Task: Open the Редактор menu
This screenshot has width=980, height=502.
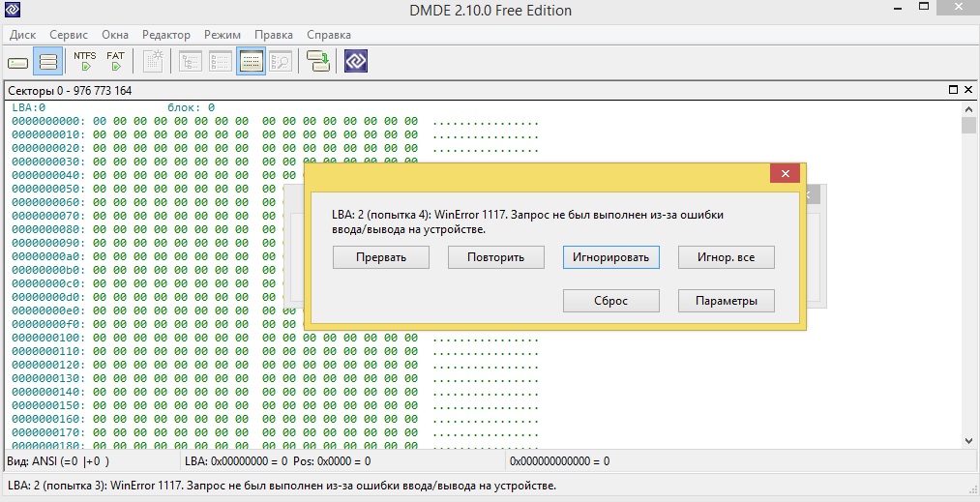Action: pos(166,35)
